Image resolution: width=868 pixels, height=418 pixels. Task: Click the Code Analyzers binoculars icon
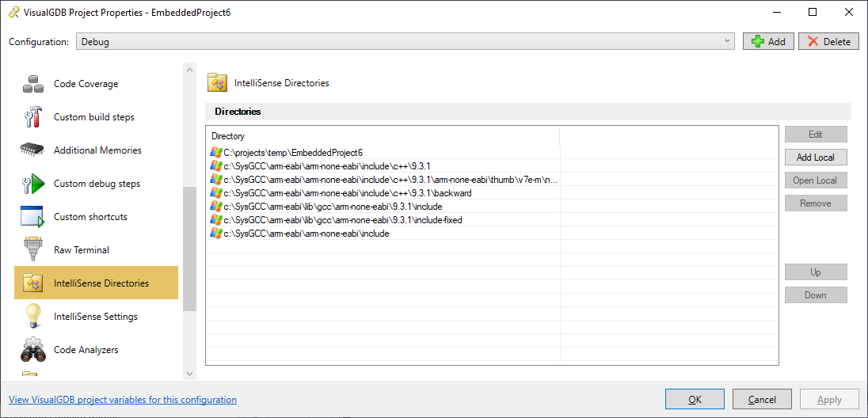pyautogui.click(x=32, y=350)
